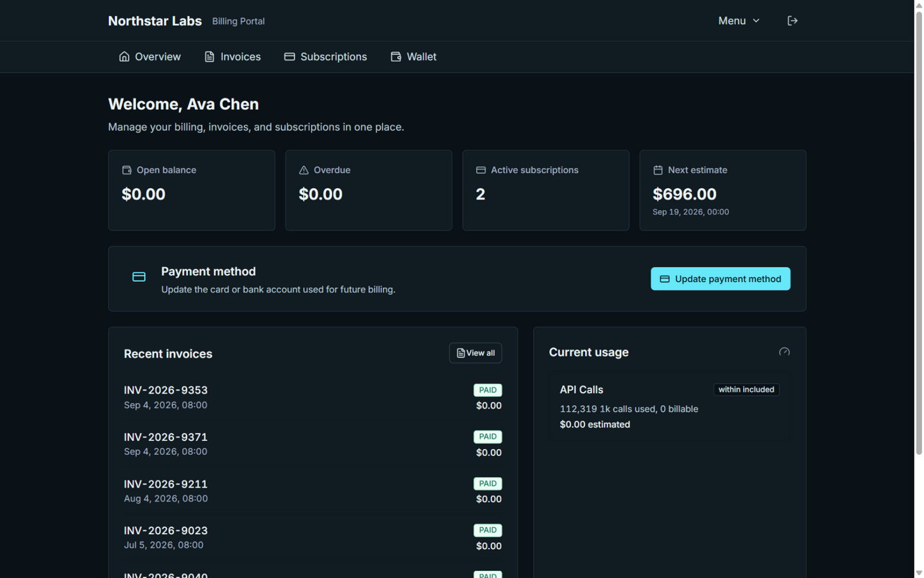Click the credit card icon beside Payment method
The image size is (924, 578).
point(139,277)
